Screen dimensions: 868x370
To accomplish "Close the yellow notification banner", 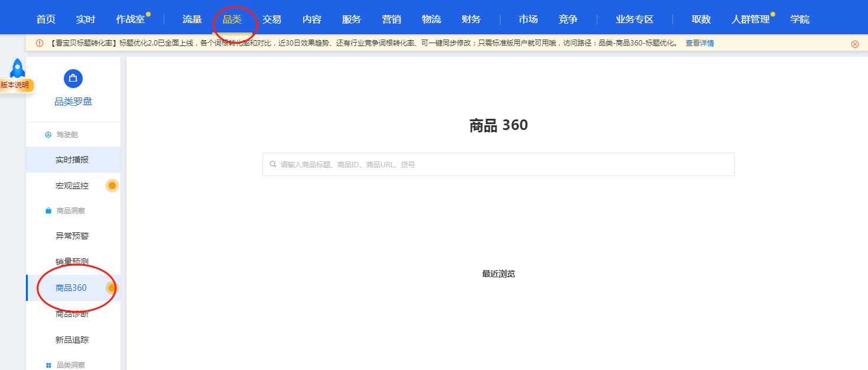I will coord(854,44).
